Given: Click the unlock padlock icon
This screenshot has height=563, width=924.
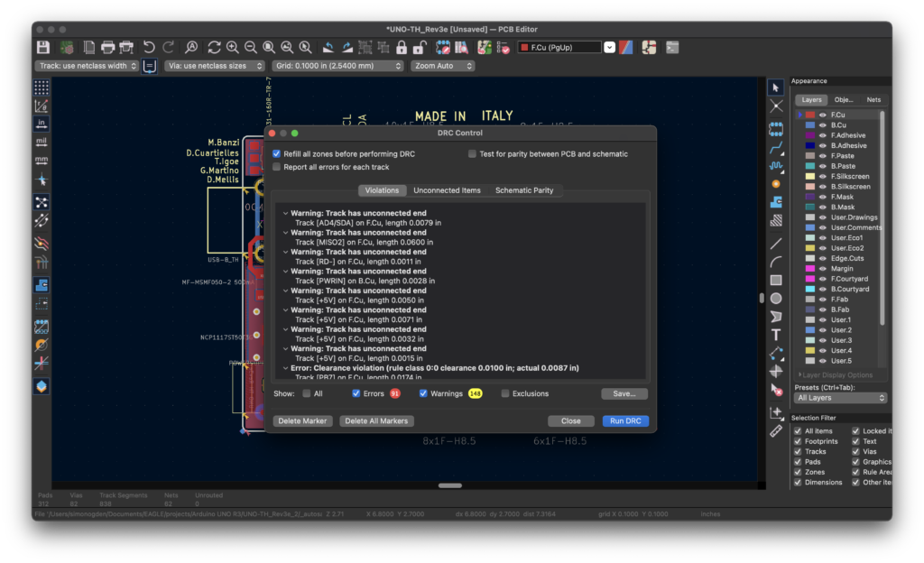Looking at the screenshot, I should [x=420, y=47].
